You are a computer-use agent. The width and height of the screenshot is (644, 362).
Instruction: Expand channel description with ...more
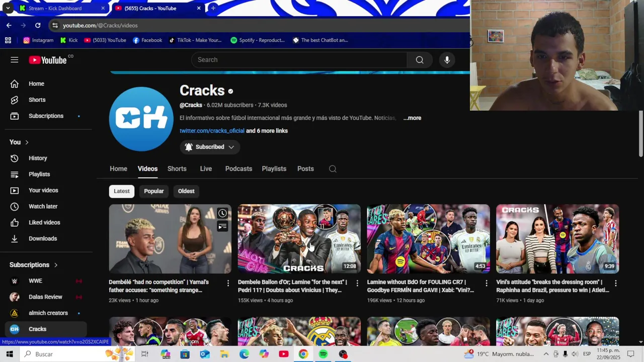pyautogui.click(x=412, y=118)
